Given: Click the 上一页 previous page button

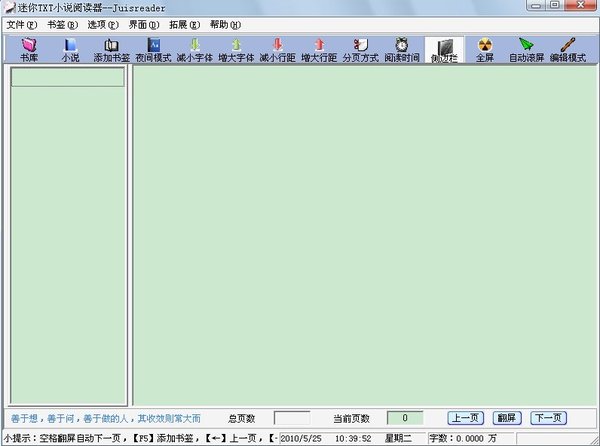Looking at the screenshot, I should (x=465, y=418).
